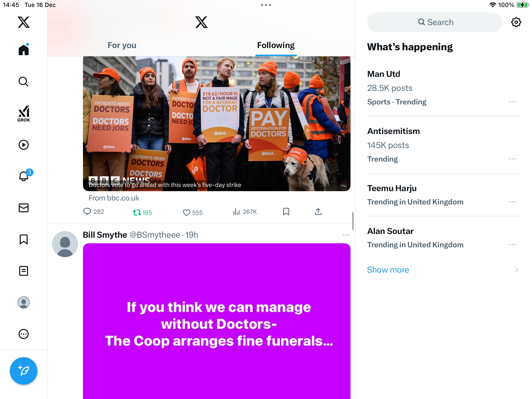Open the video play icon in sidebar

(24, 145)
